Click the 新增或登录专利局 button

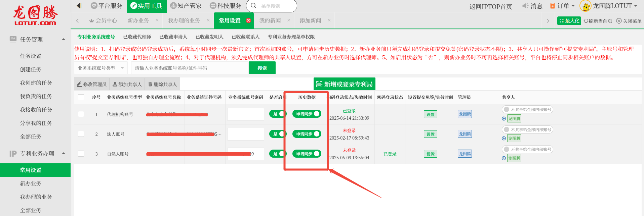pos(344,84)
